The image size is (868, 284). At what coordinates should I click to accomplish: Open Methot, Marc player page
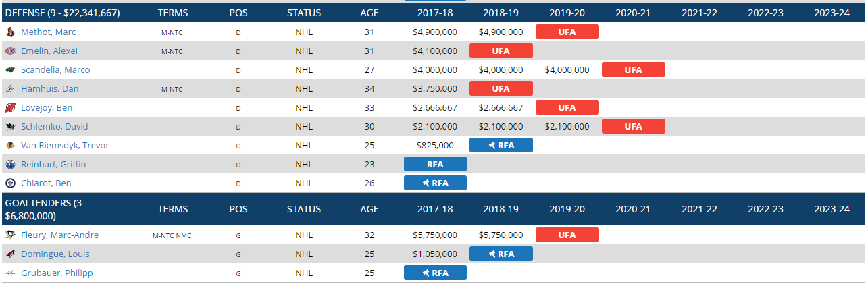(48, 32)
